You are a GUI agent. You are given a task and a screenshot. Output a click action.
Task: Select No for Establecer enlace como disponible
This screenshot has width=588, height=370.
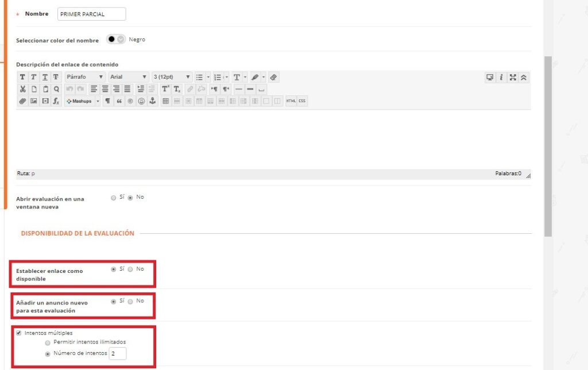tap(130, 269)
